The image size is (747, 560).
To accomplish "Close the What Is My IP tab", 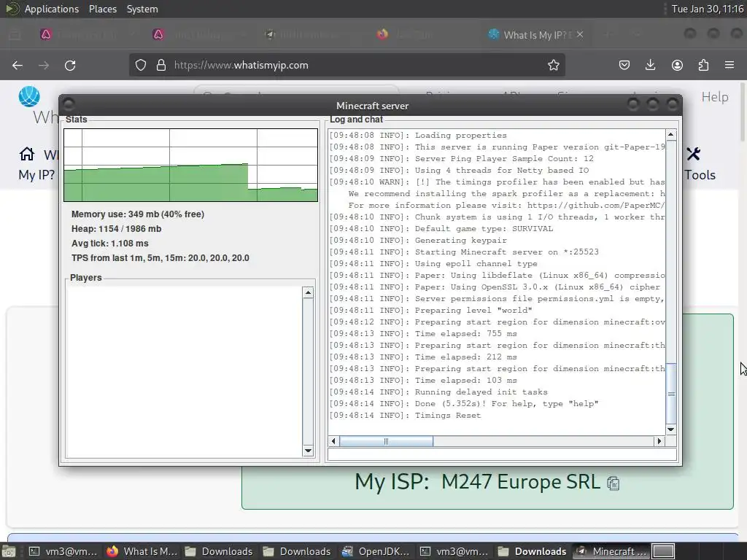I will coord(580,34).
